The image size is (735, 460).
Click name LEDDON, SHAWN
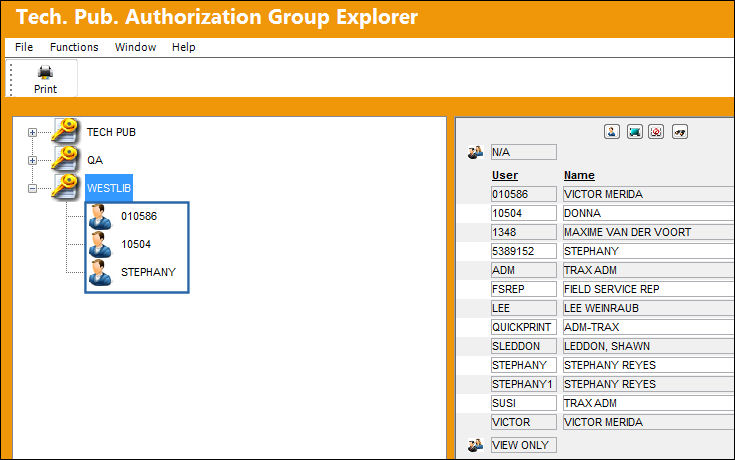pyautogui.click(x=649, y=346)
